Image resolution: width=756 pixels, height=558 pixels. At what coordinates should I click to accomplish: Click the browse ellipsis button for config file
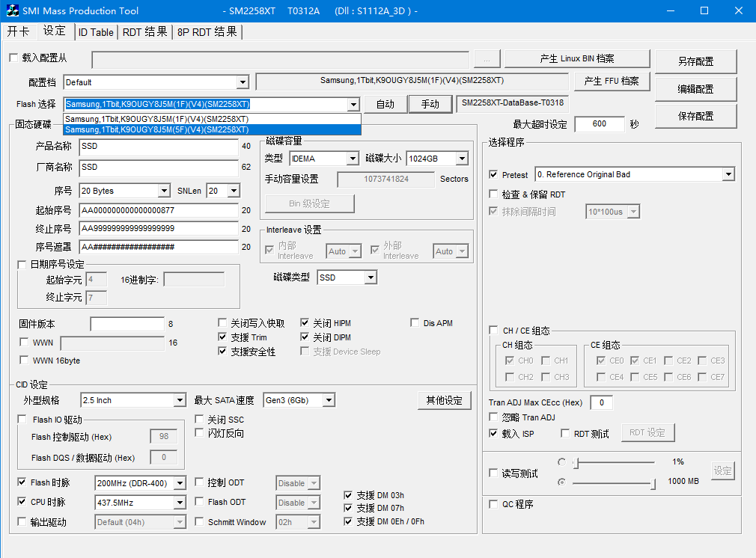487,59
